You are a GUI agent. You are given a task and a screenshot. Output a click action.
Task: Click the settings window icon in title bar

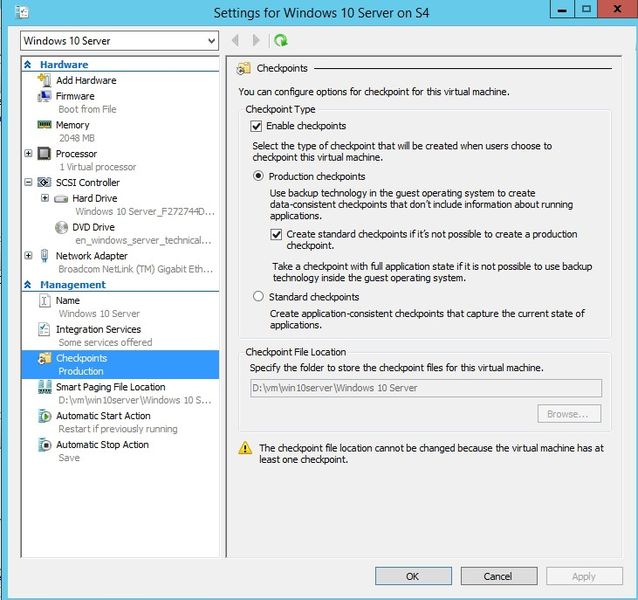pyautogui.click(x=22, y=12)
